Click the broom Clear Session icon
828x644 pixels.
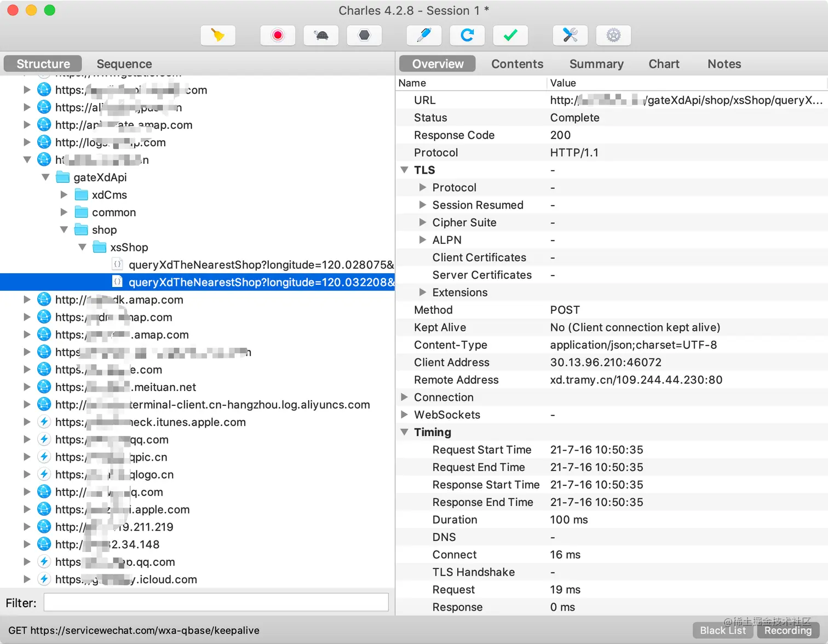[218, 36]
